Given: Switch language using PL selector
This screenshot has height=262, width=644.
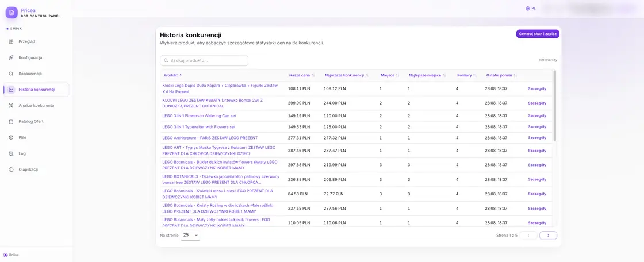Looking at the screenshot, I should point(531,8).
